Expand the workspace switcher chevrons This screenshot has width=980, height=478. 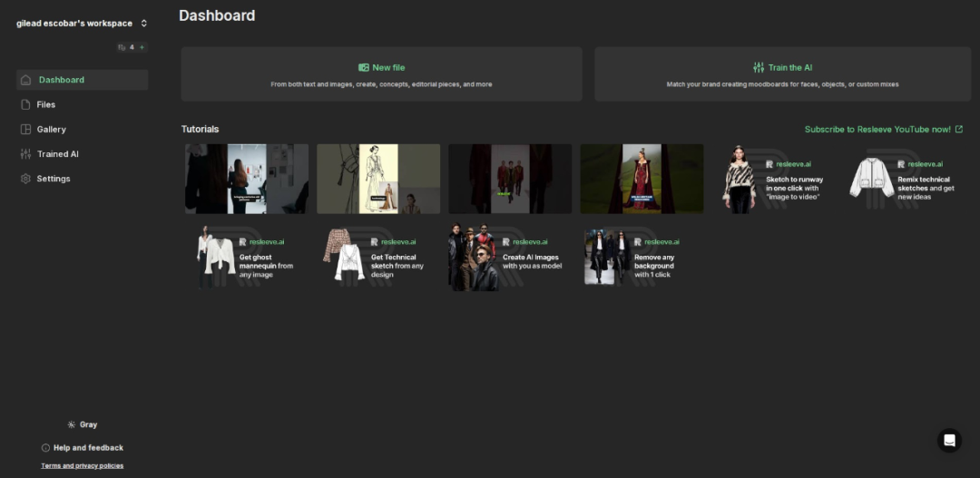pyautogui.click(x=143, y=24)
